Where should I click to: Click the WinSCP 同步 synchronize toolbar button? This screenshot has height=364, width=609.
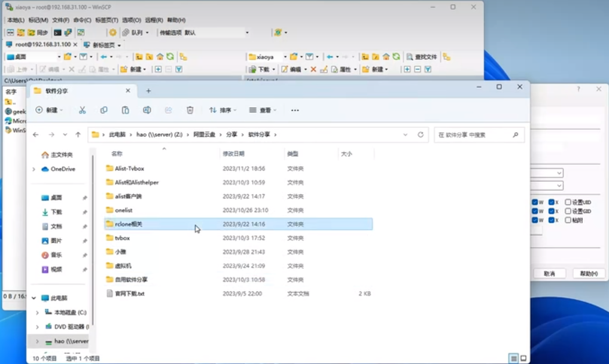click(38, 32)
